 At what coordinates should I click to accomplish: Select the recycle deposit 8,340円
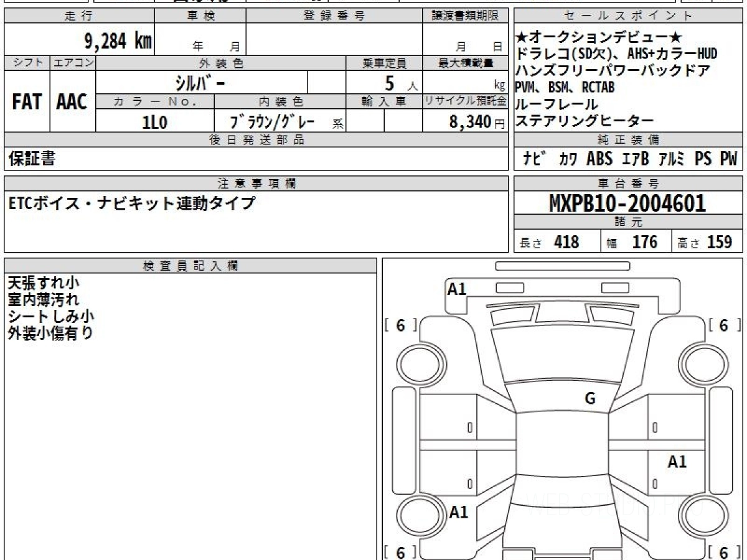coord(477,122)
